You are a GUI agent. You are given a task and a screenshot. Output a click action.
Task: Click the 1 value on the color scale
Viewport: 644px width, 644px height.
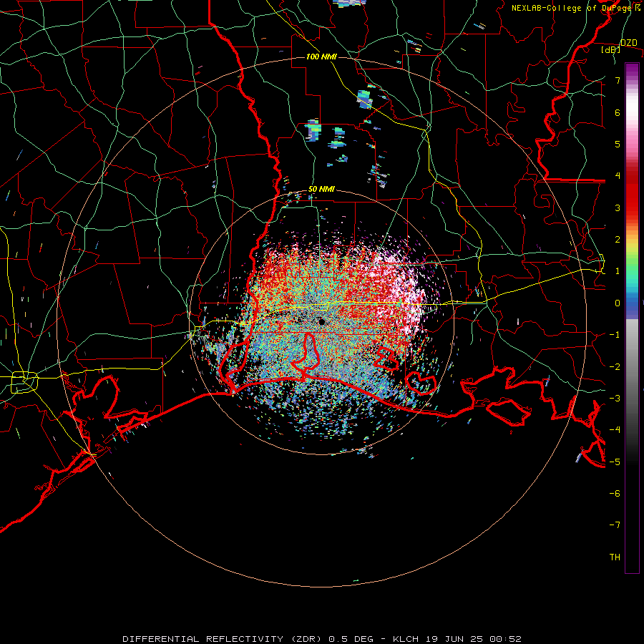pos(618,271)
